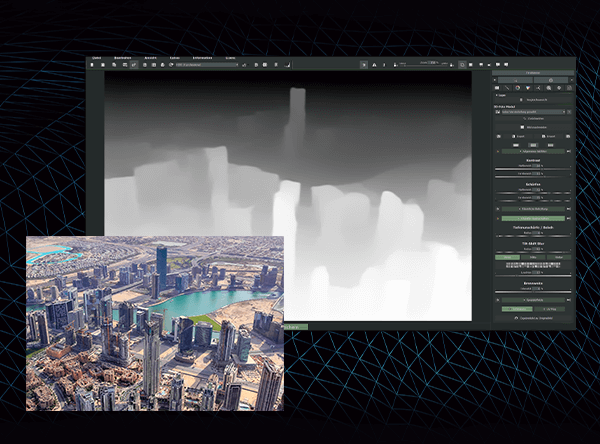The width and height of the screenshot is (600, 444).
Task: Select the first Tilt-Shift Blur mode button
Action: [506, 255]
